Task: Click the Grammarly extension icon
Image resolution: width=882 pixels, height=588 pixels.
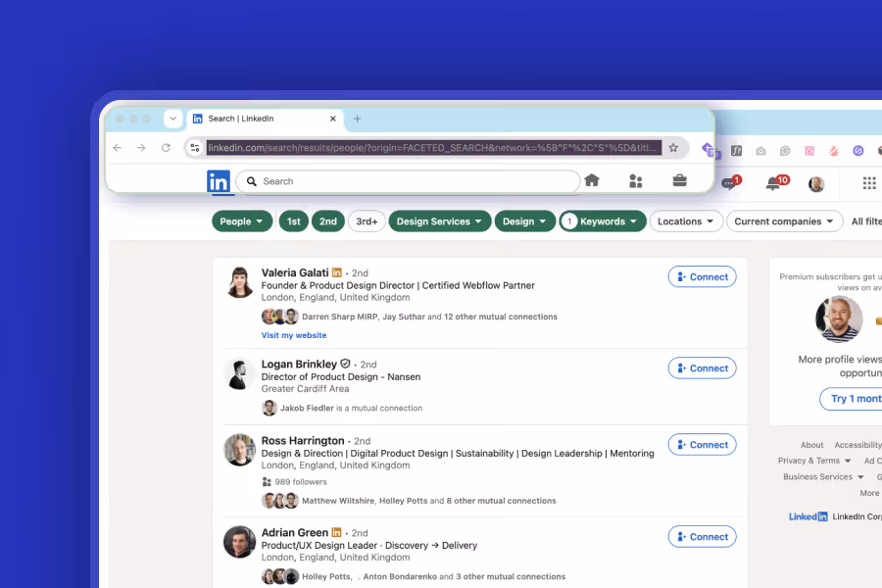Action: tap(785, 151)
